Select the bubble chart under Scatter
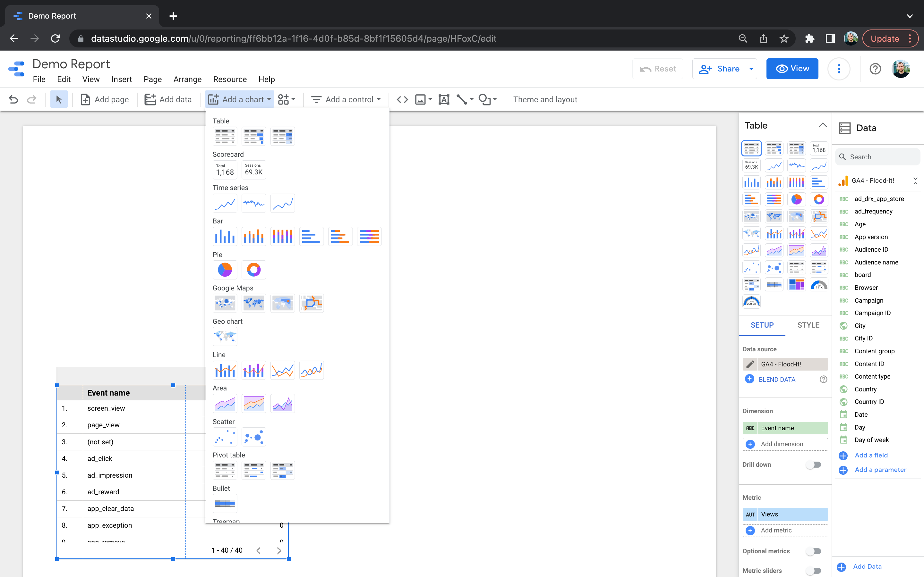The image size is (924, 577). point(253,437)
